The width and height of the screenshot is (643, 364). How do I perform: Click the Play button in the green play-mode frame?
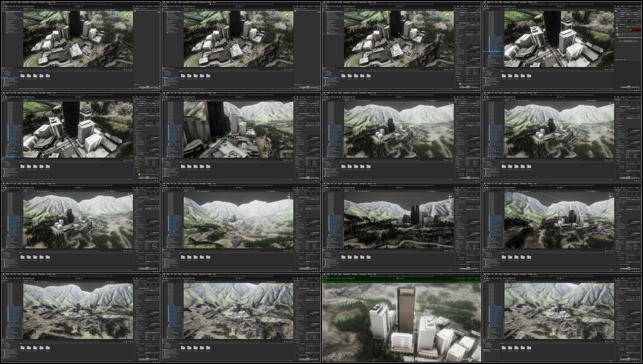[x=397, y=278]
